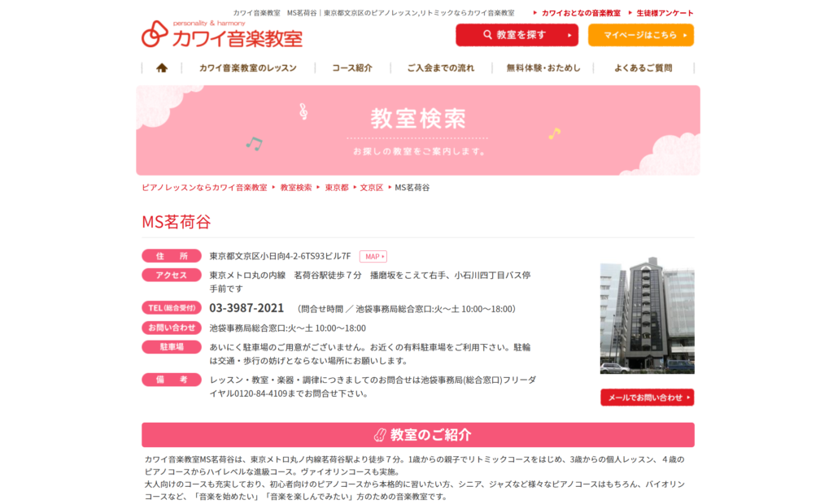Viewport: 833px width, 504px height.
Task: Click the 教室を探す search button
Action: pyautogui.click(x=517, y=35)
